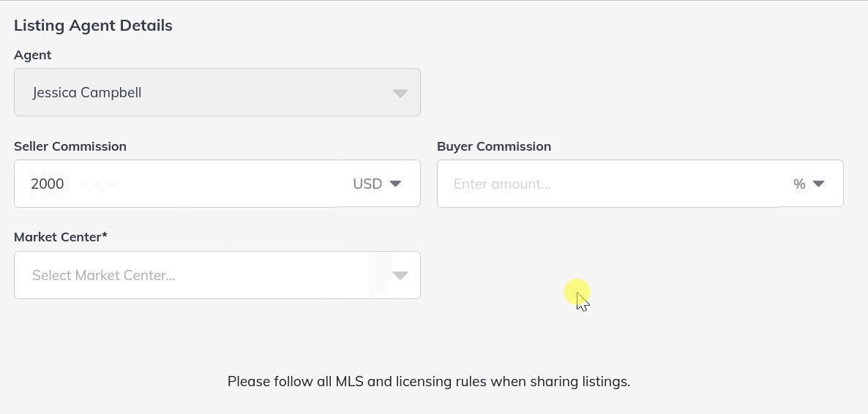Focus the Buyer Commission amount field

[x=607, y=184]
